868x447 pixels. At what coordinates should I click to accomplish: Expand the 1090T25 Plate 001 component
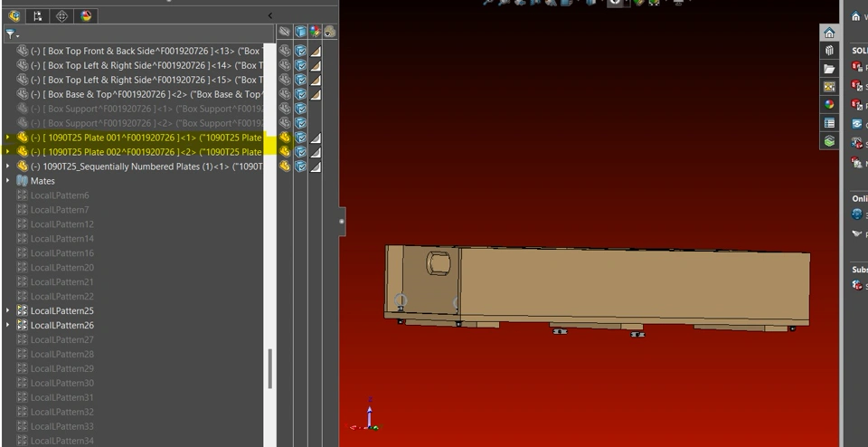click(x=8, y=138)
